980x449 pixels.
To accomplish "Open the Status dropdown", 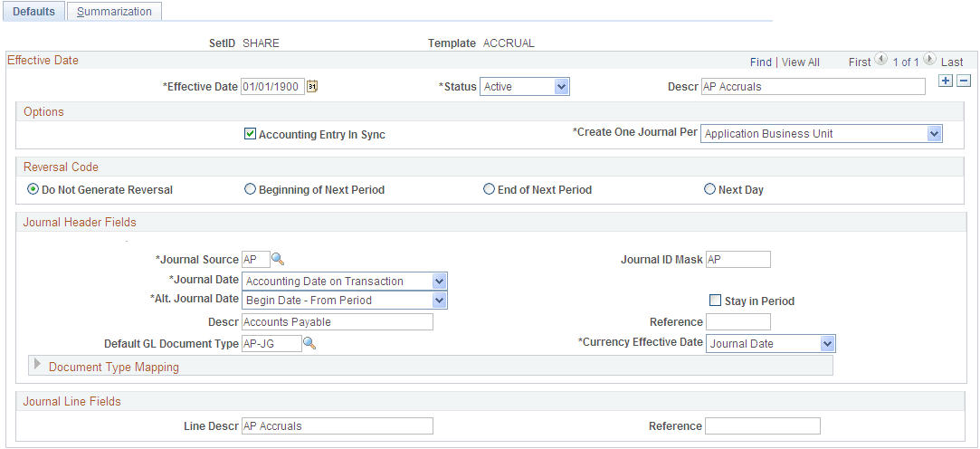I will [524, 87].
